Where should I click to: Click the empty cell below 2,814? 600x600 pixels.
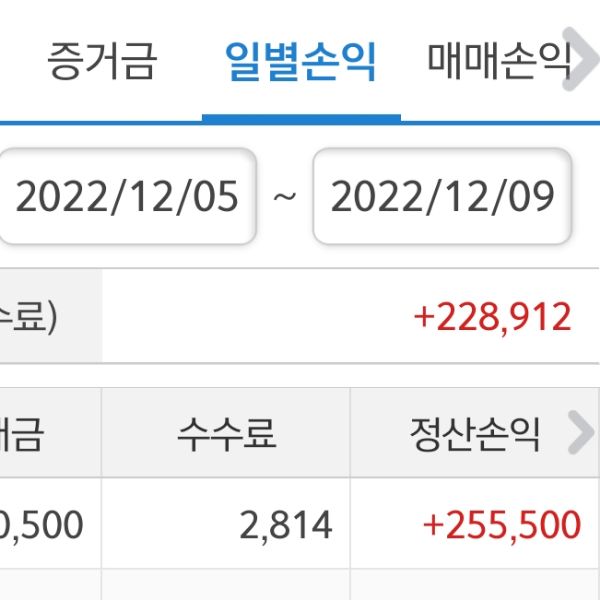point(226,586)
